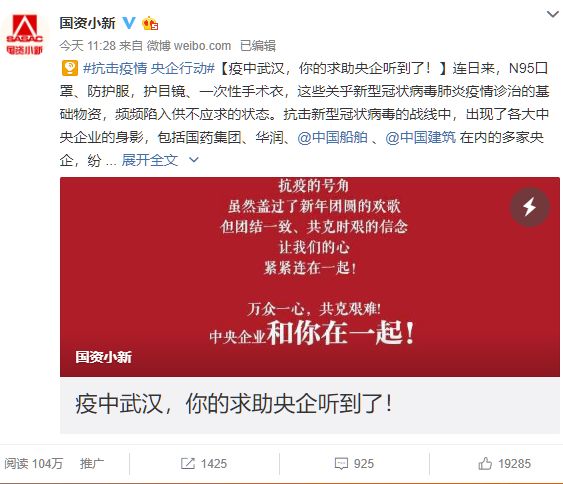563x484 pixels.
Task: Open the @中国船舶 mention link
Action: pos(332,137)
